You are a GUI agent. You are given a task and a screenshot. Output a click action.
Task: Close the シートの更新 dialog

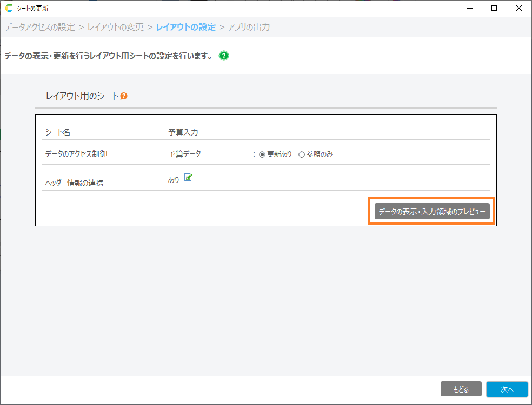pos(519,8)
